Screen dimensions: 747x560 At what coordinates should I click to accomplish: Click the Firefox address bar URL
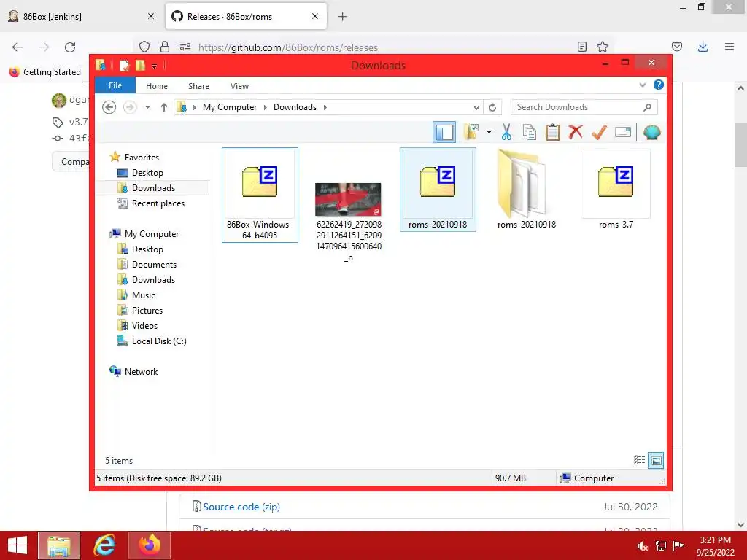pos(287,47)
